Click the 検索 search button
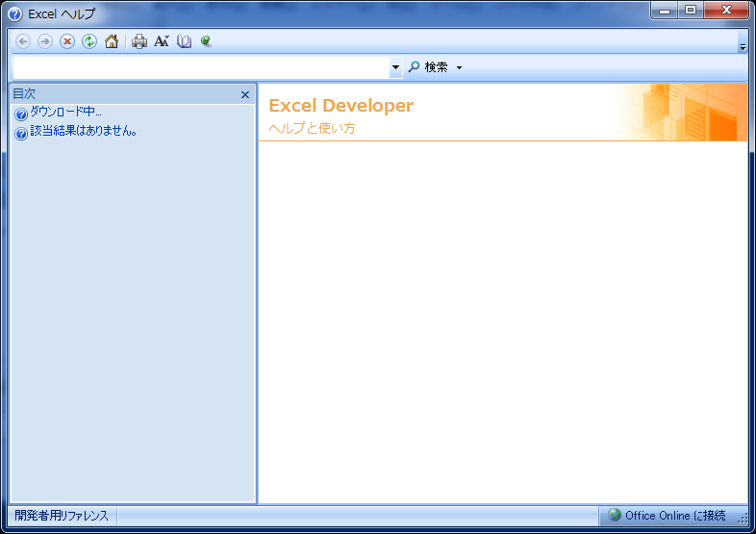This screenshot has width=756, height=534. pos(428,67)
